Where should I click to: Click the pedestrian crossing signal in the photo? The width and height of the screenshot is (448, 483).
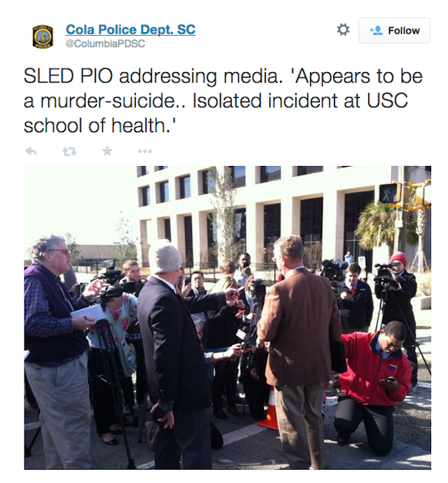[x=389, y=193]
